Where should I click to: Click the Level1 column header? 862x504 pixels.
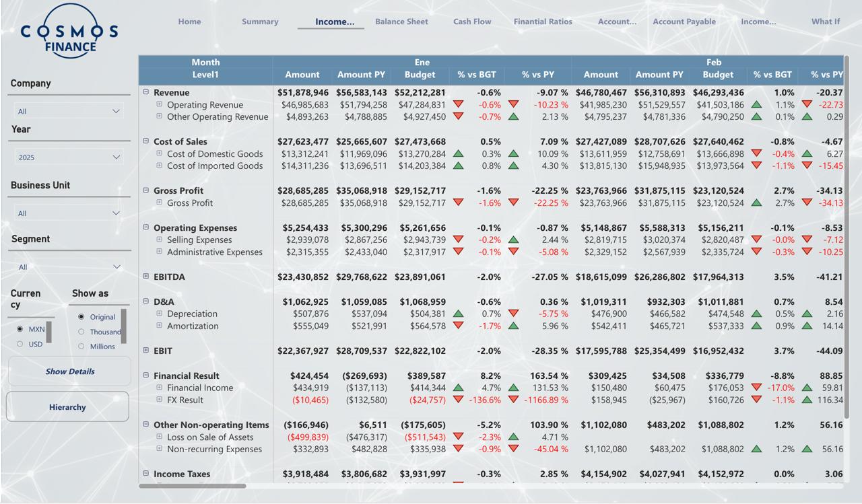[x=205, y=75]
